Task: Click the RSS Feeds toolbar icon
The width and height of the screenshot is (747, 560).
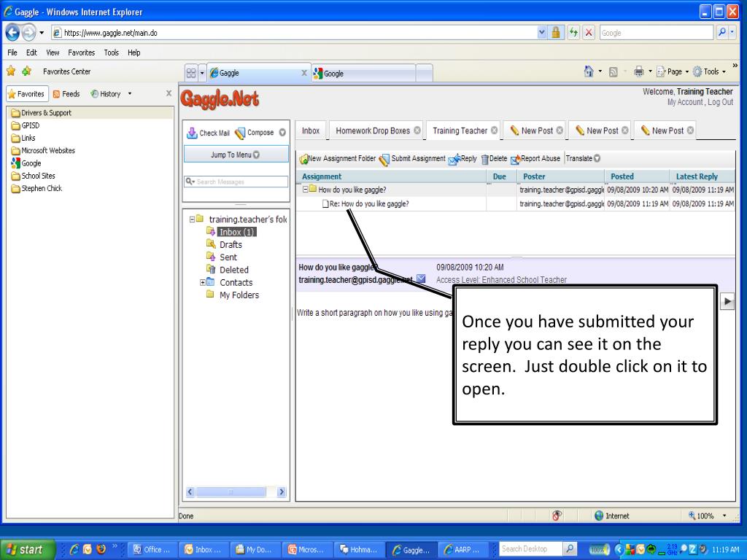Action: click(614, 72)
